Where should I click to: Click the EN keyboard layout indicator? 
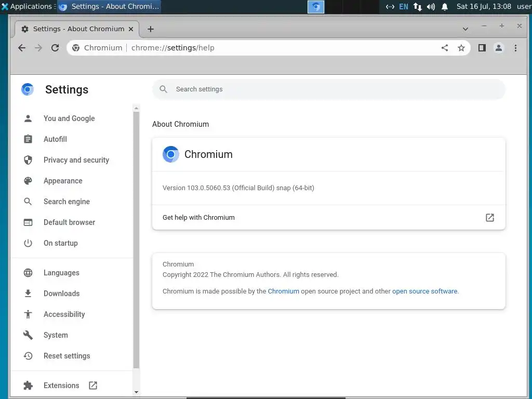click(403, 6)
